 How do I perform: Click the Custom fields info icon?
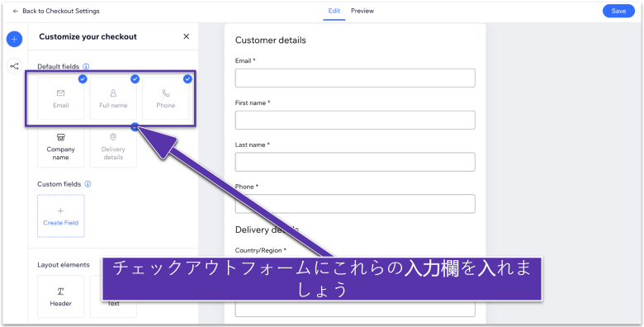pyautogui.click(x=88, y=184)
